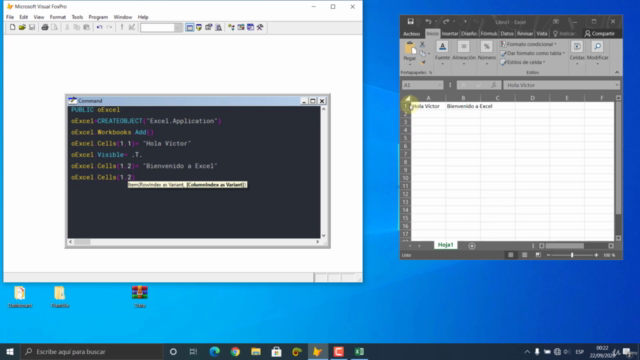This screenshot has height=360, width=640.
Task: Open the Format menu in Visual FoxPro
Action: coord(58,17)
